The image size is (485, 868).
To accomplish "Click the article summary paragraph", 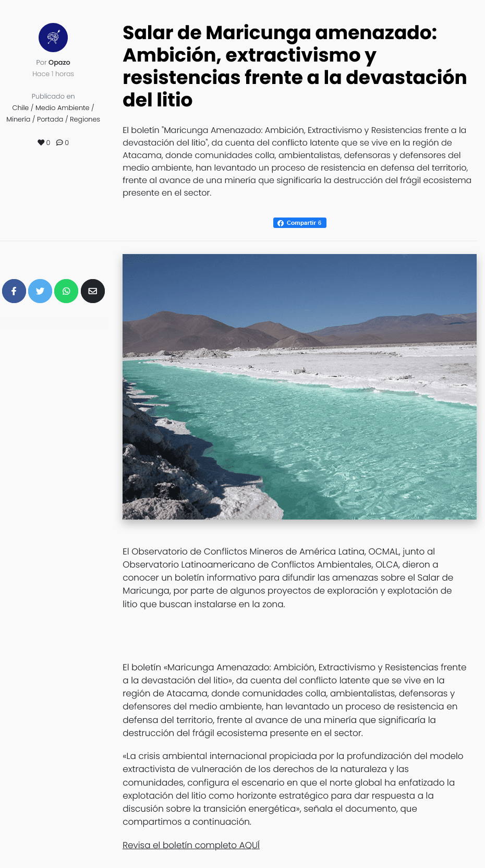I will [297, 161].
